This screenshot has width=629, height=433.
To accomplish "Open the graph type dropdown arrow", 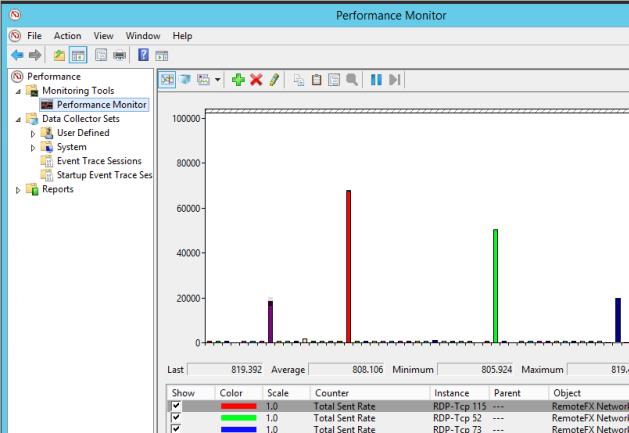I will pos(218,79).
